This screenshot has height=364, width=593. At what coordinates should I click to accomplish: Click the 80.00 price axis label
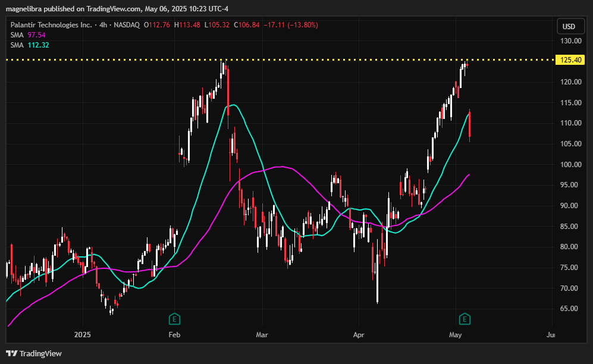point(569,247)
